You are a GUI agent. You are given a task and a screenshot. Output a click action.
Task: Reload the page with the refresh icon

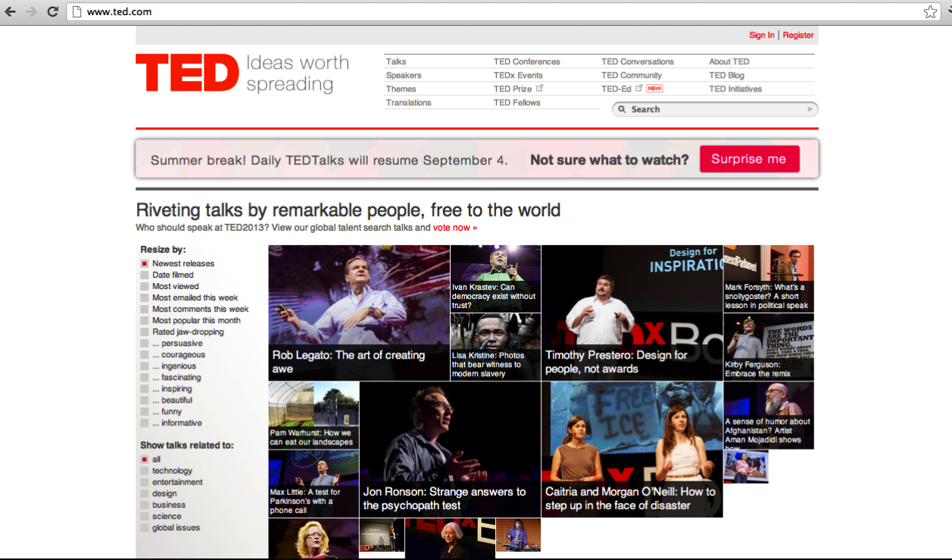(x=52, y=11)
